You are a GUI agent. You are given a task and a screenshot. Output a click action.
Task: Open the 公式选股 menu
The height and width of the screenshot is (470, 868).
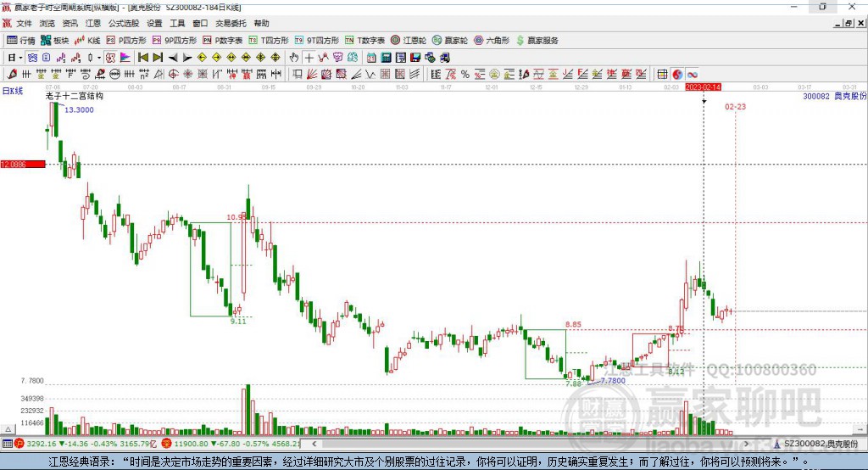coord(124,23)
